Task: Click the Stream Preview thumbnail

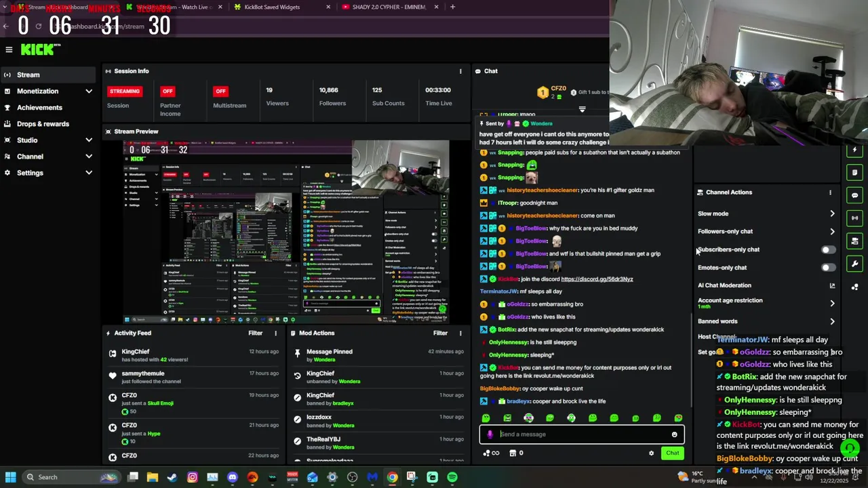Action: pos(285,232)
